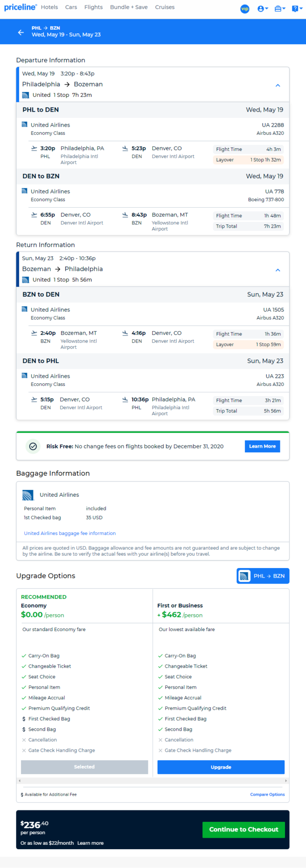Click scrollbar right arrow under upgrade options
The height and width of the screenshot is (868, 306).
tap(286, 781)
